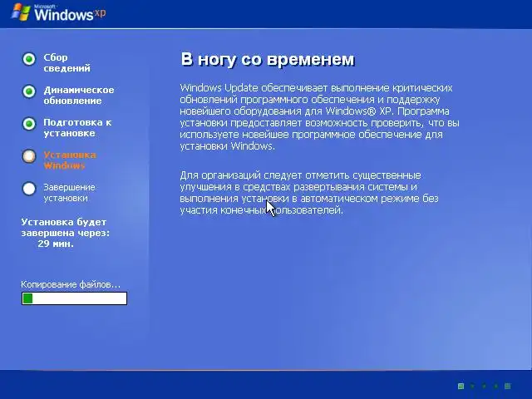Click the white bullet beside 'Завершение установки'
The width and height of the screenshot is (532, 399).
point(29,189)
